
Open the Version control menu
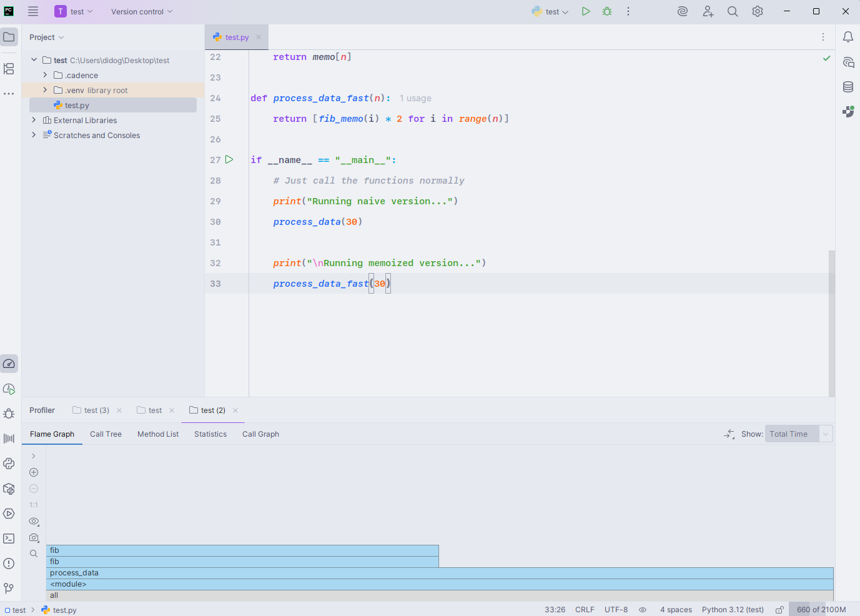pyautogui.click(x=141, y=11)
